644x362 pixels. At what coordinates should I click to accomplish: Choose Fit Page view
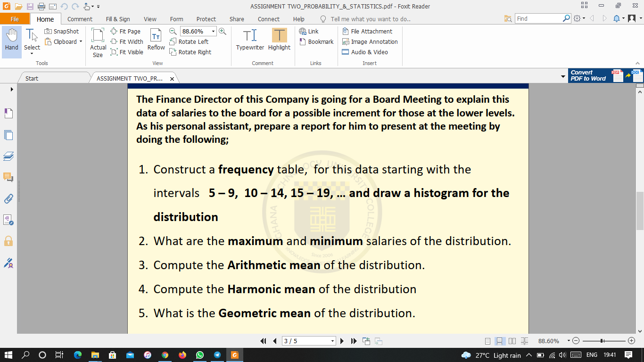click(125, 31)
